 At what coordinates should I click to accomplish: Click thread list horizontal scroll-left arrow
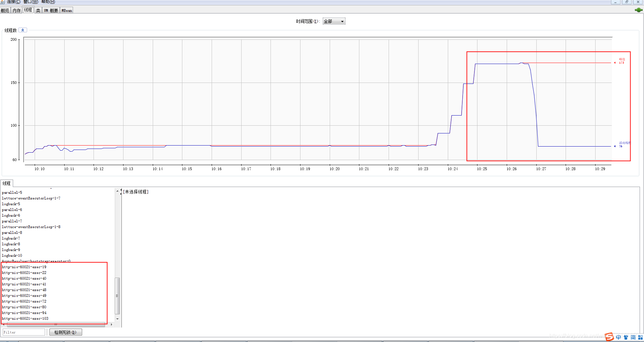pyautogui.click(x=4, y=324)
